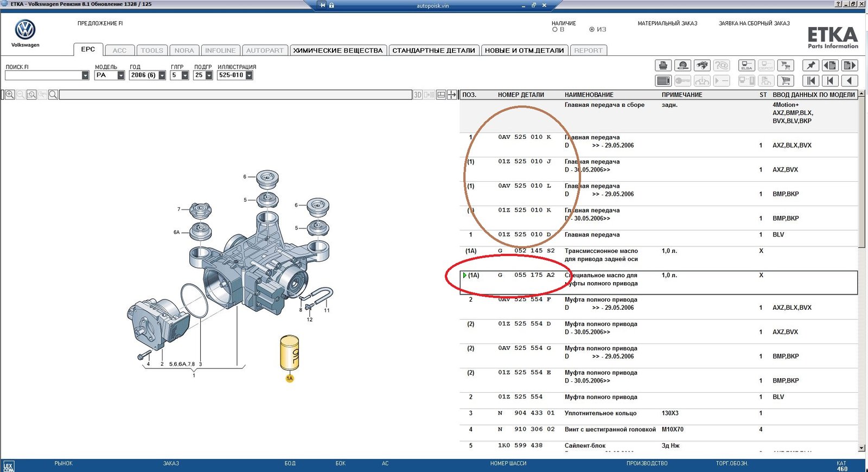868x472 pixels.
Task: Click the zoom region magnifier icon
Action: tap(31, 95)
